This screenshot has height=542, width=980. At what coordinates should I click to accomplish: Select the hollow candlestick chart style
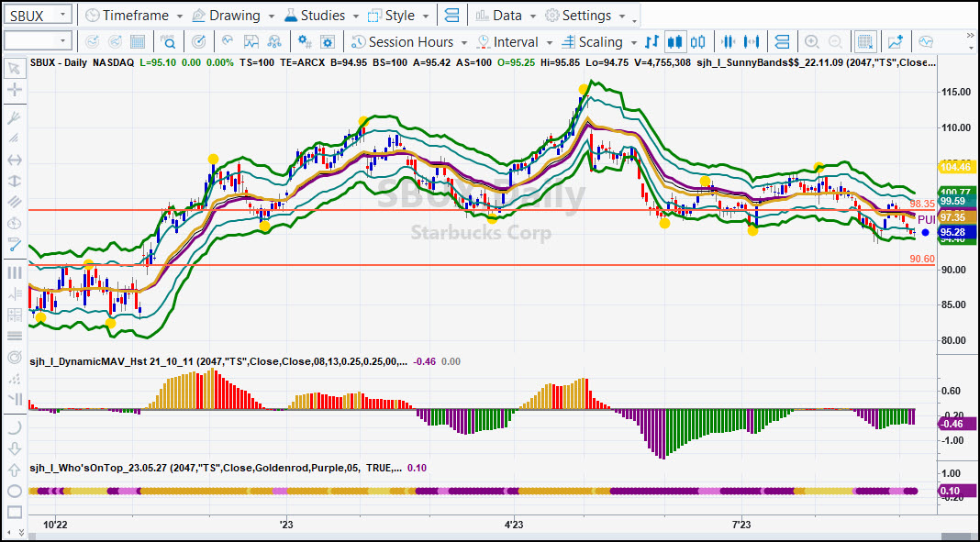[697, 42]
